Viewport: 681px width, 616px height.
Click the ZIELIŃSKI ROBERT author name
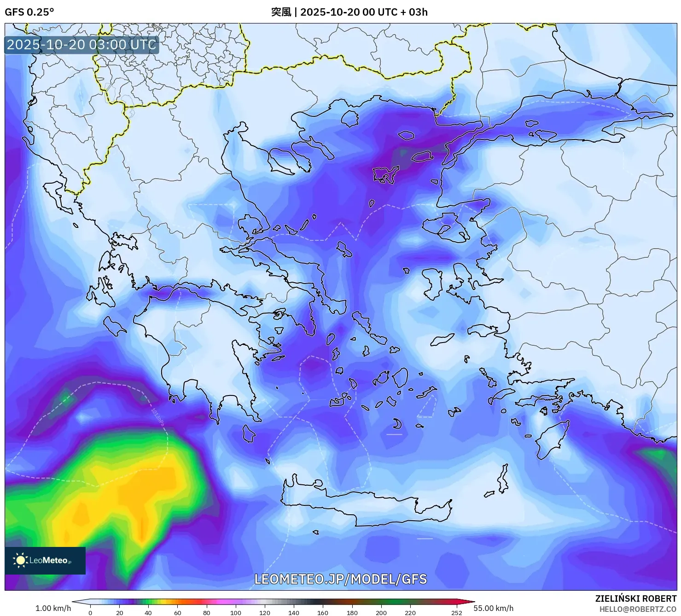coord(635,599)
